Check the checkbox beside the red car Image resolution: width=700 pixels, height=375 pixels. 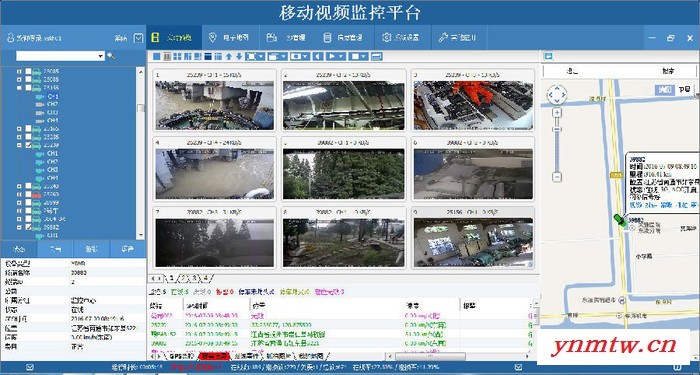tap(28, 195)
